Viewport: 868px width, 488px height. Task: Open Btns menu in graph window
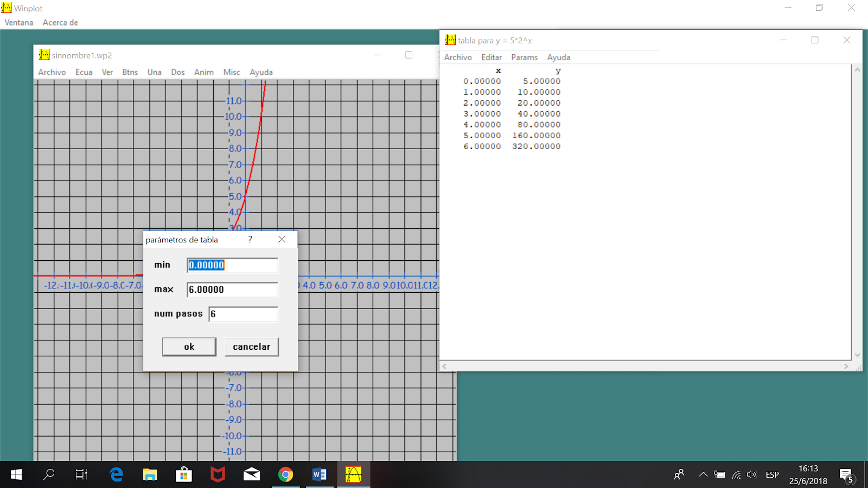(x=130, y=72)
